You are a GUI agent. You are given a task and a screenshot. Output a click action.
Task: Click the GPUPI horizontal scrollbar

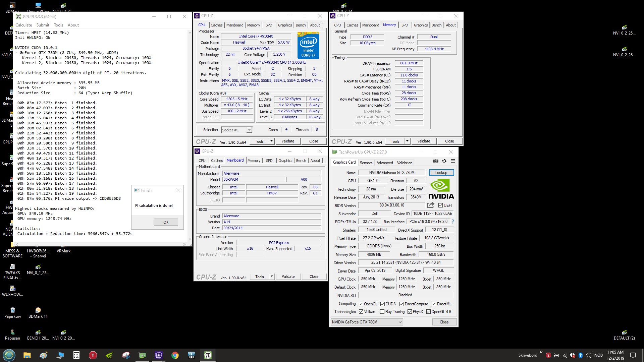[x=100, y=244]
